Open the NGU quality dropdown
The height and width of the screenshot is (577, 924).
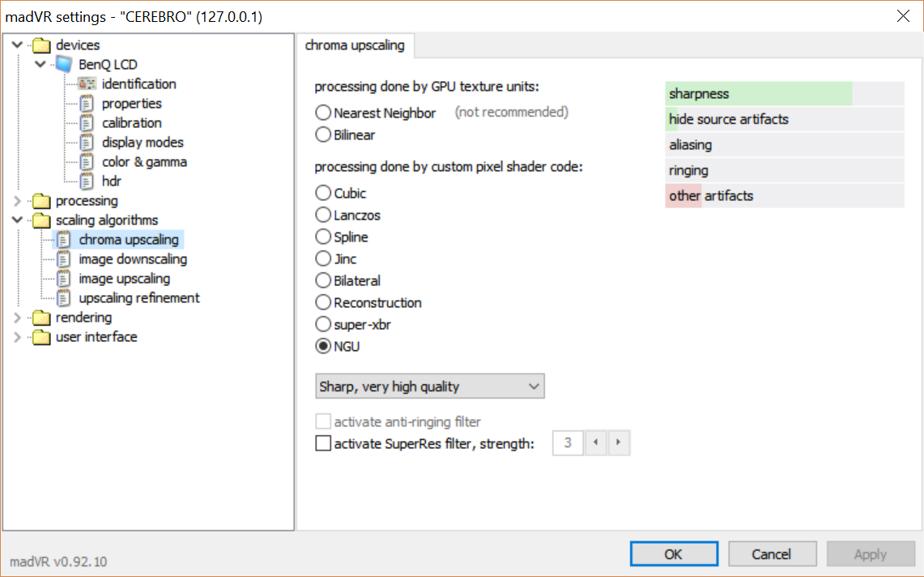(x=430, y=387)
